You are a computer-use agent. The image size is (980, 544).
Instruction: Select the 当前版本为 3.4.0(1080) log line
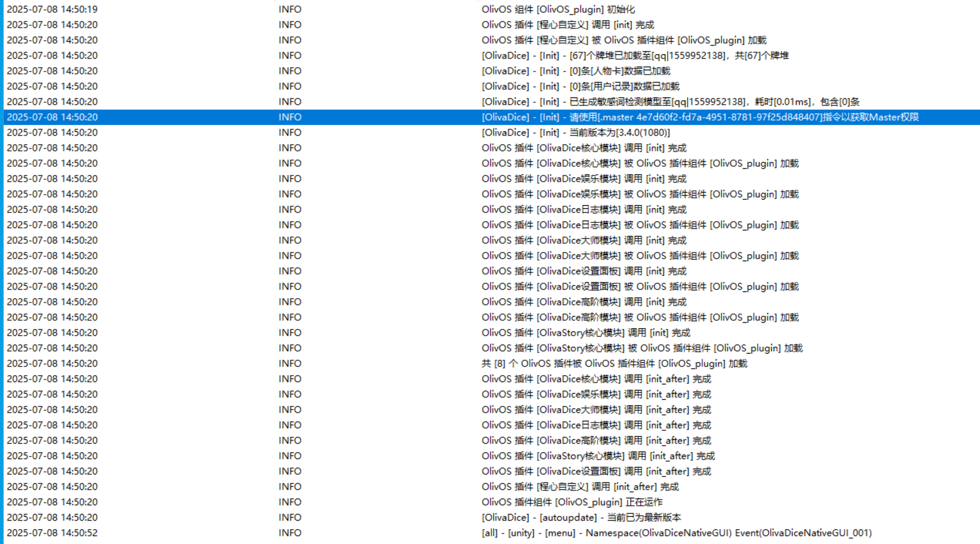point(575,132)
